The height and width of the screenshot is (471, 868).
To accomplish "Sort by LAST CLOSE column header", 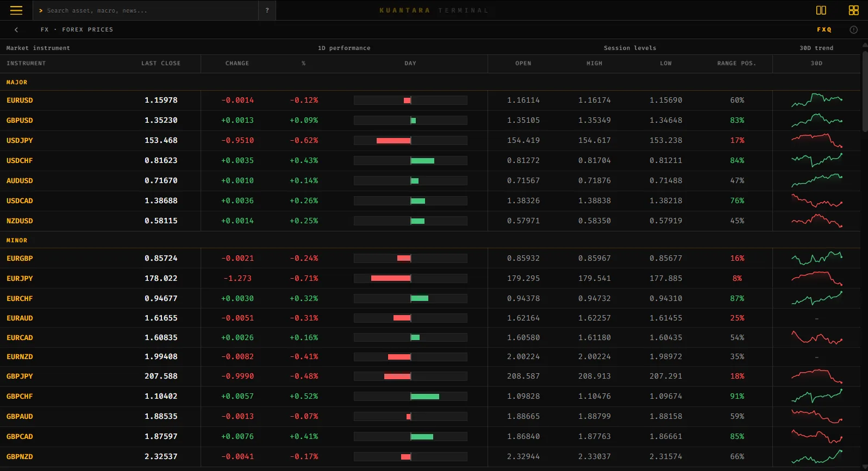I will coord(161,64).
